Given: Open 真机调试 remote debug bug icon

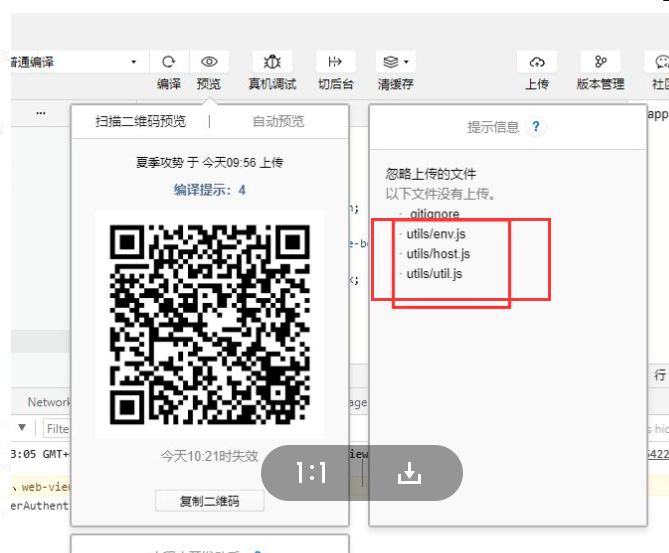Looking at the screenshot, I should 272,62.
